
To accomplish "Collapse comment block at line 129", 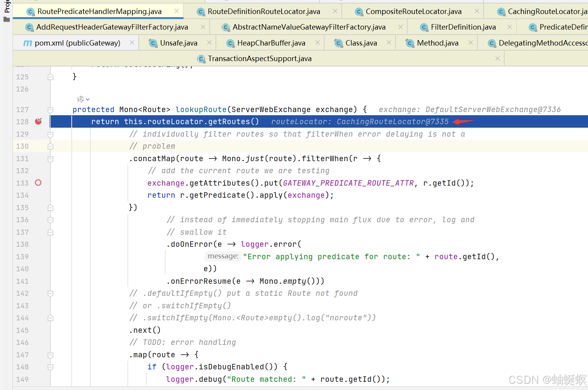I will [50, 134].
